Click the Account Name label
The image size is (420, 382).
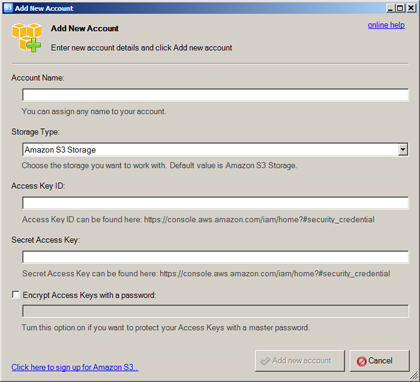tap(38, 78)
